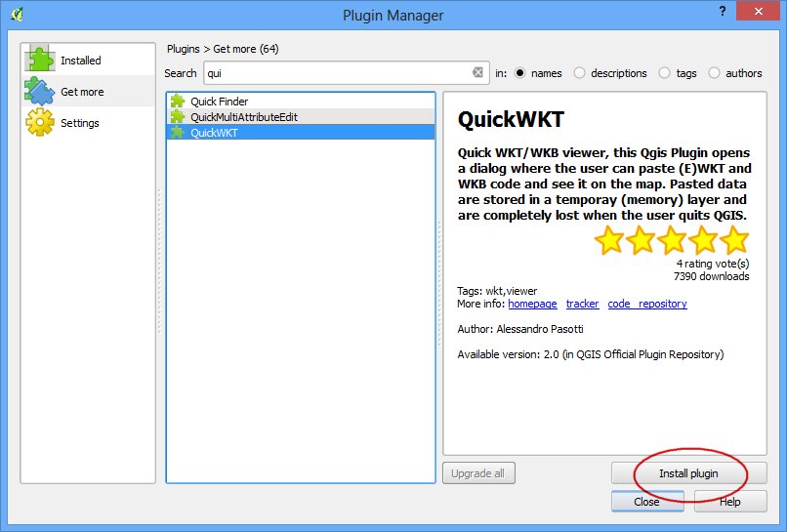Click the first rating star
This screenshot has height=532, width=787.
pyautogui.click(x=609, y=240)
